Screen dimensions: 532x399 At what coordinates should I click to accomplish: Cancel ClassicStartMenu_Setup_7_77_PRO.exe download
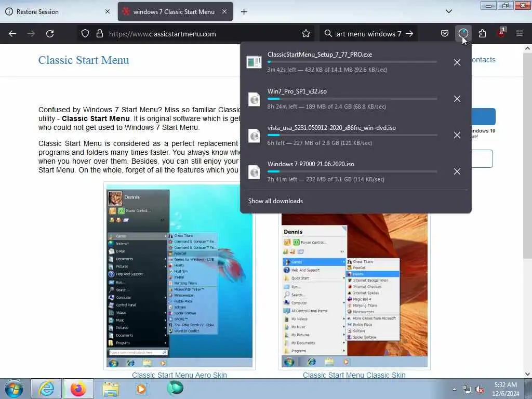457,62
